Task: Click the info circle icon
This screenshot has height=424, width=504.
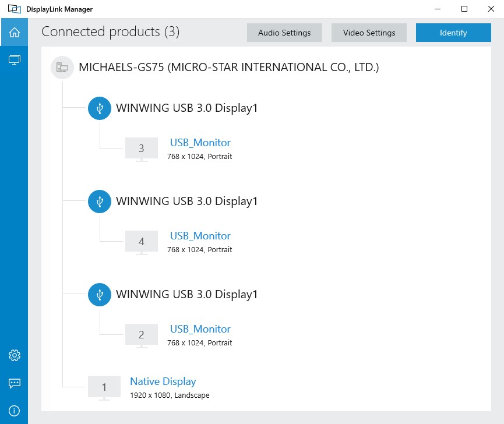Action: click(15, 411)
